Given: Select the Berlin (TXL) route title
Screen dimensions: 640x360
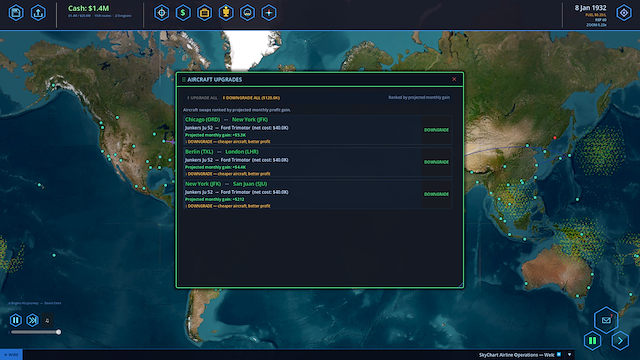Looking at the screenshot, I should click(x=199, y=151).
